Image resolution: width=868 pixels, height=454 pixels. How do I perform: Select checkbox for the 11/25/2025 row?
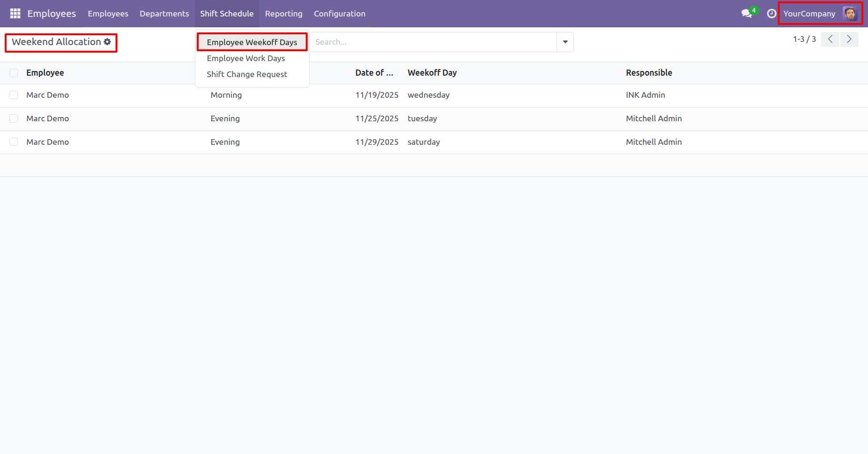14,118
